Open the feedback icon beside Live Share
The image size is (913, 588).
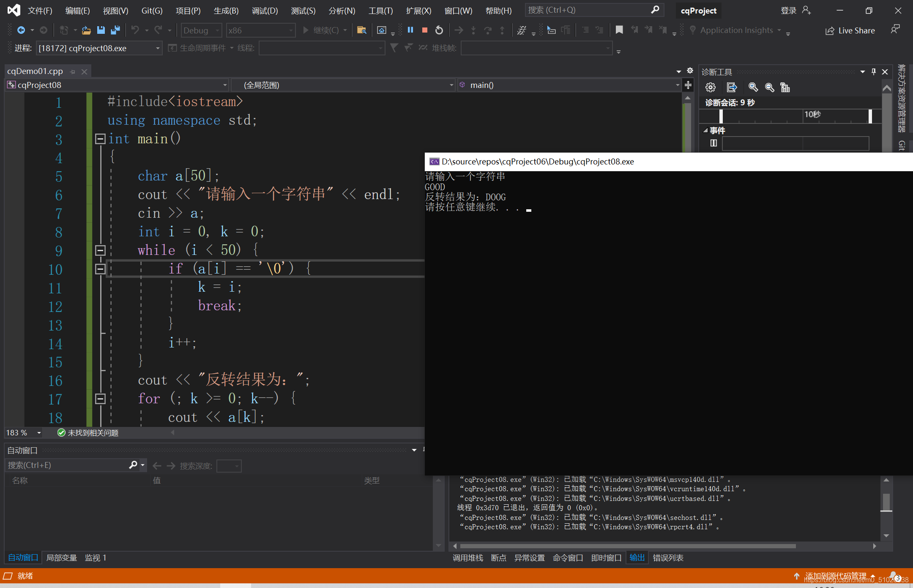(x=895, y=30)
